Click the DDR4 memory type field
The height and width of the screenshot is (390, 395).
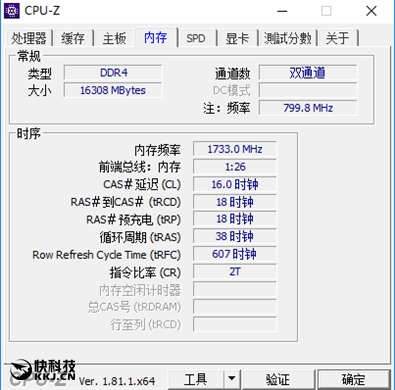(x=113, y=73)
